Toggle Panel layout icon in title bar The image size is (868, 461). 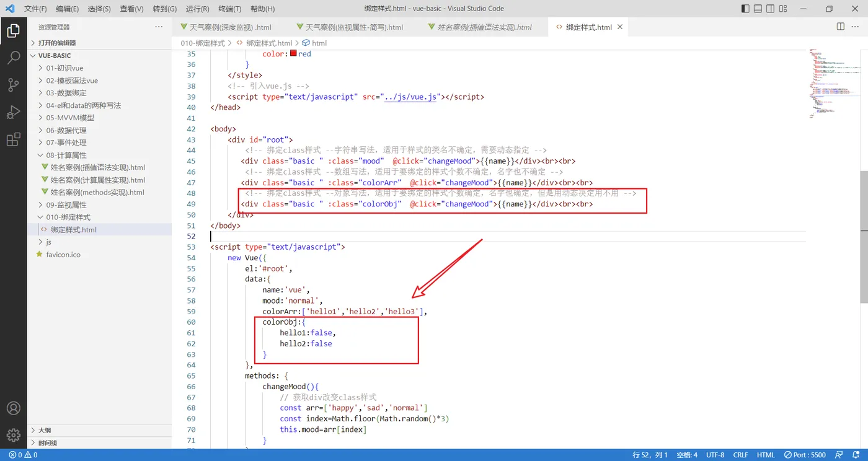(758, 9)
